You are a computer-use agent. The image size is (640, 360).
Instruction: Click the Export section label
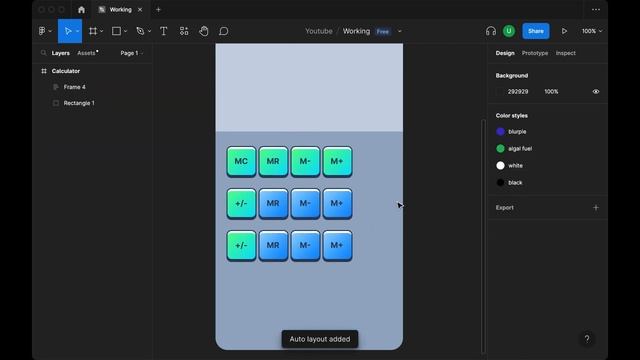coord(504,207)
